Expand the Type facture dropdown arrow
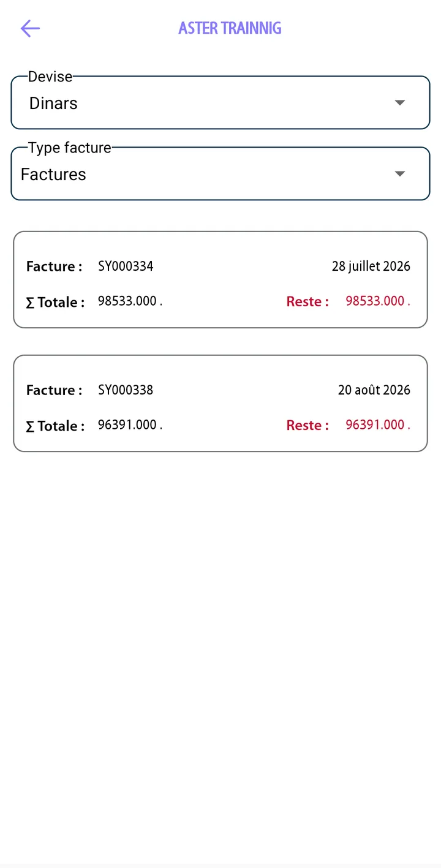 pos(400,174)
